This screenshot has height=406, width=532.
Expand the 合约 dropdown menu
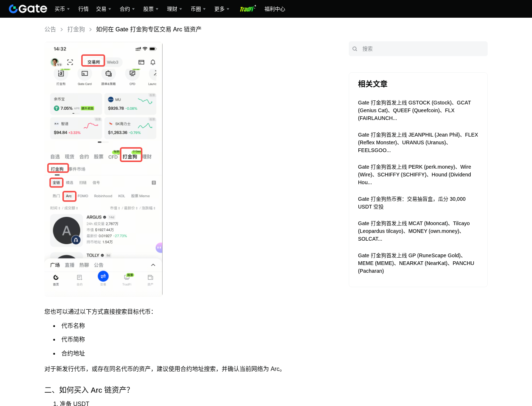(127, 9)
